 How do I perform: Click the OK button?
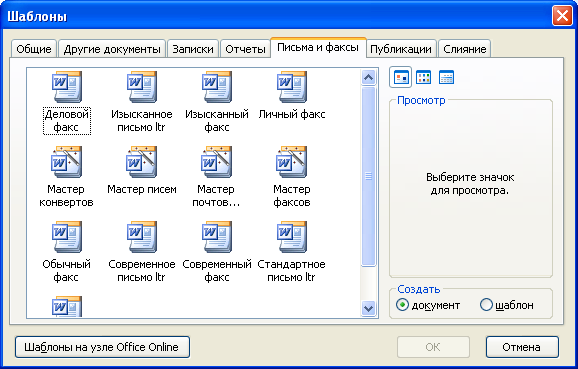(x=433, y=347)
